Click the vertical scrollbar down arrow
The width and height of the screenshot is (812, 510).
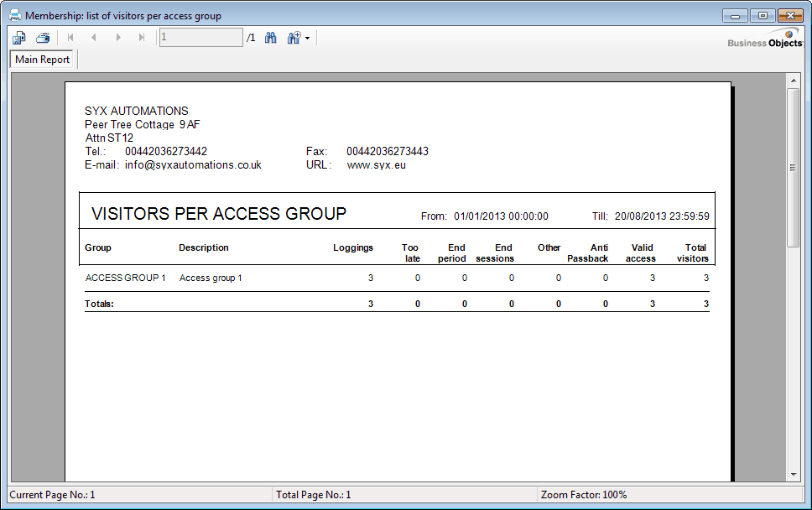coord(793,474)
